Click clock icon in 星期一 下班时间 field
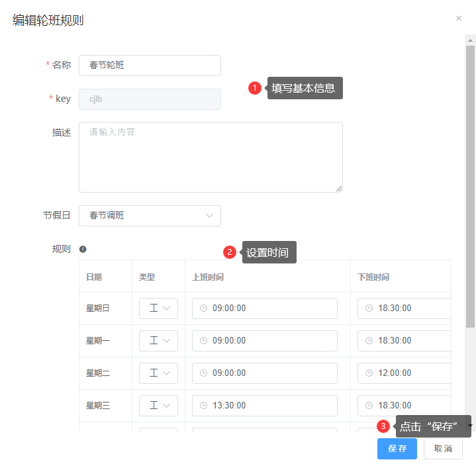Image resolution: width=476 pixels, height=468 pixels. (x=369, y=340)
